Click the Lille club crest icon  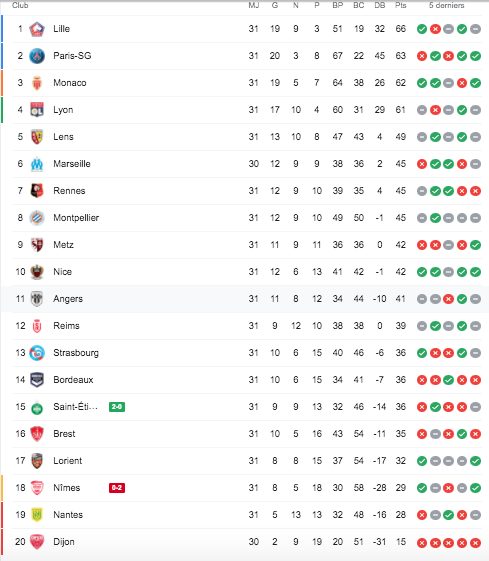[37, 29]
